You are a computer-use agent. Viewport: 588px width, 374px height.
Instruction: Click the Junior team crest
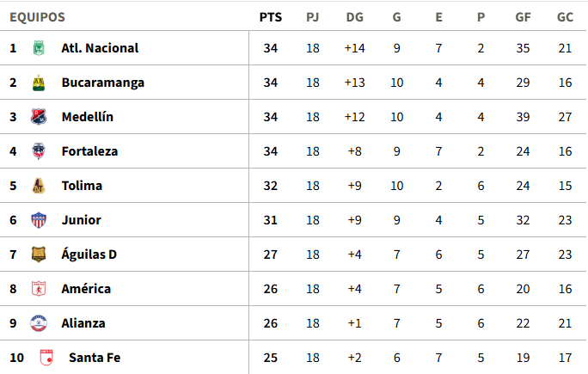pos(38,220)
